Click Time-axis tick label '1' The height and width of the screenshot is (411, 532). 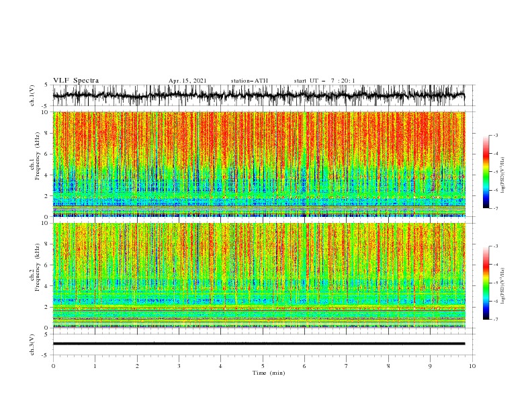pyautogui.click(x=95, y=366)
